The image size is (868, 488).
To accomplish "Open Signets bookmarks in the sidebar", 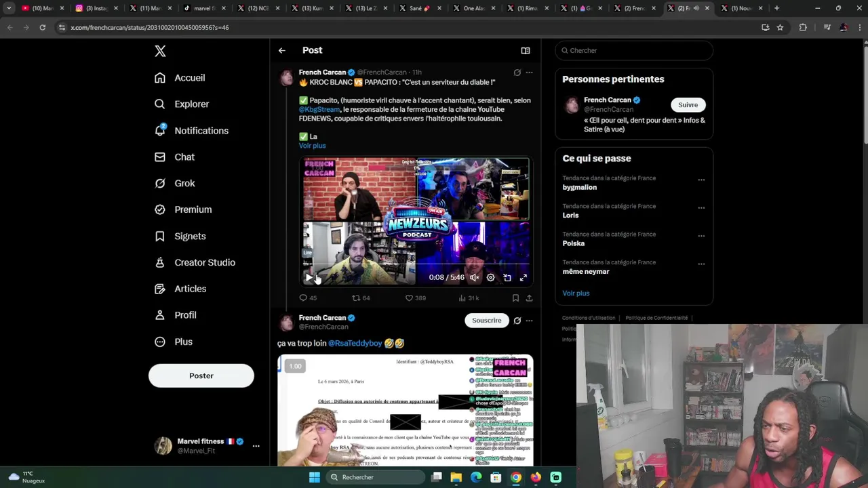I will [180, 237].
